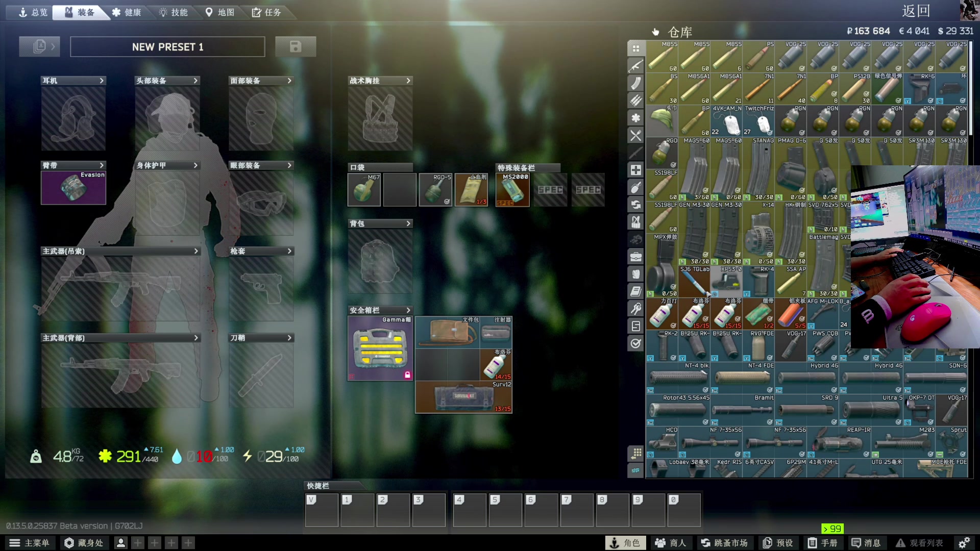Select the Evasion armband item

coord(73,187)
